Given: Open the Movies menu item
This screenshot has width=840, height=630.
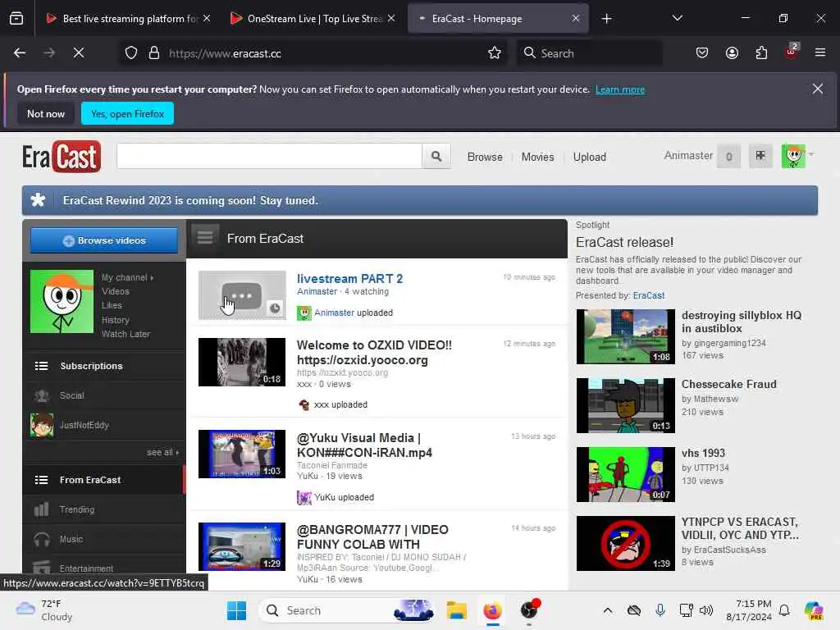Looking at the screenshot, I should pos(538,157).
